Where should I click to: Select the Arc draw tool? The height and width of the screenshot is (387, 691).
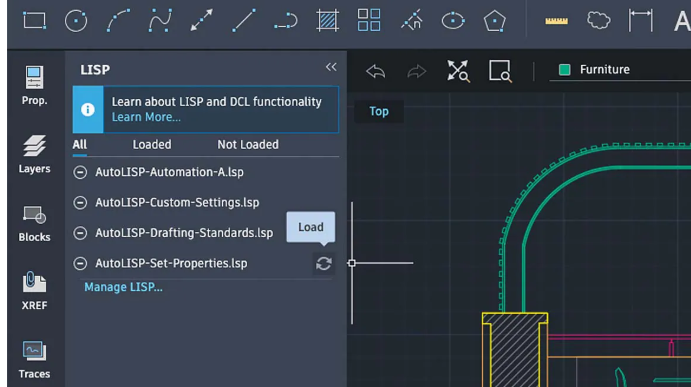[118, 20]
